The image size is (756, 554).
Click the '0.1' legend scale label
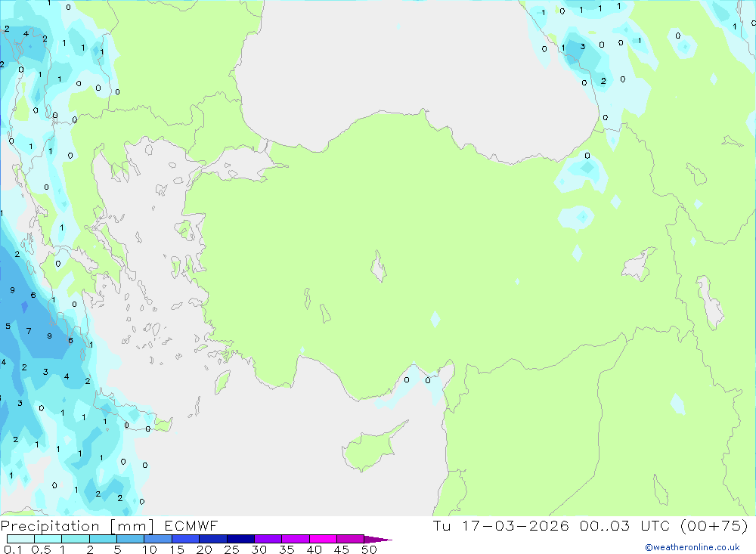point(13,549)
